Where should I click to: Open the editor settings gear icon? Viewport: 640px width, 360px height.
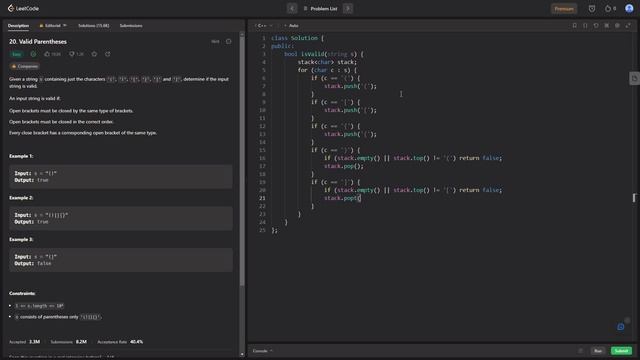click(x=617, y=26)
